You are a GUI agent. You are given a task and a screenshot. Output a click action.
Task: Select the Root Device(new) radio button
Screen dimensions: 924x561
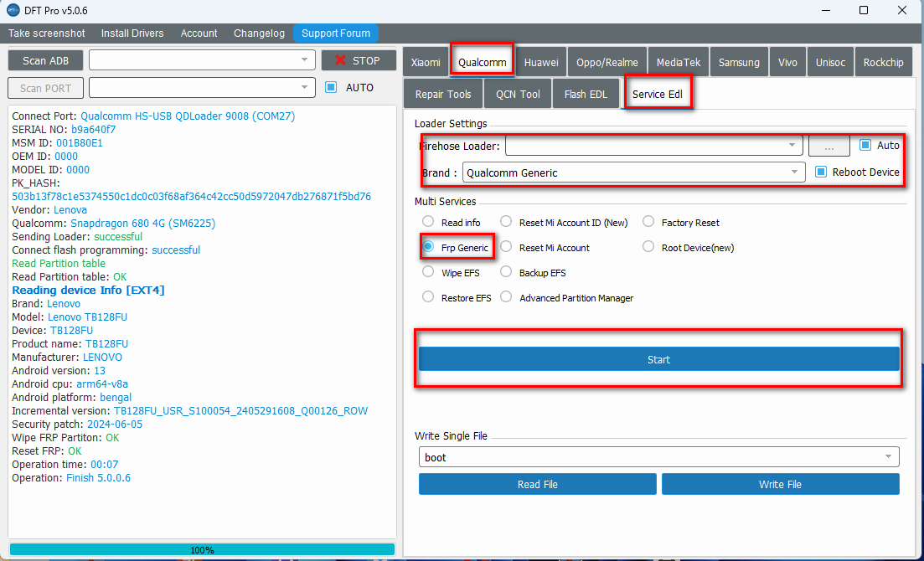pos(648,247)
